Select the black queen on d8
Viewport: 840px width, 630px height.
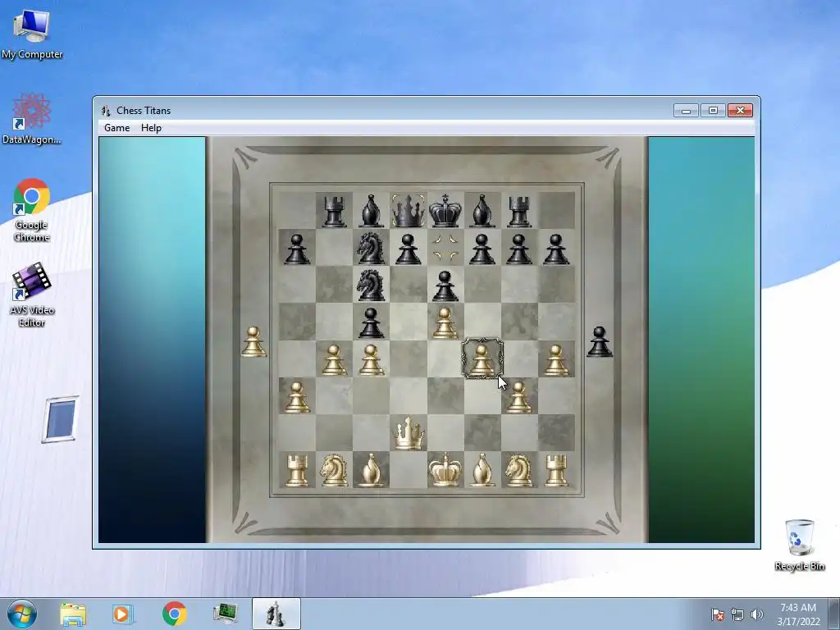pyautogui.click(x=409, y=211)
